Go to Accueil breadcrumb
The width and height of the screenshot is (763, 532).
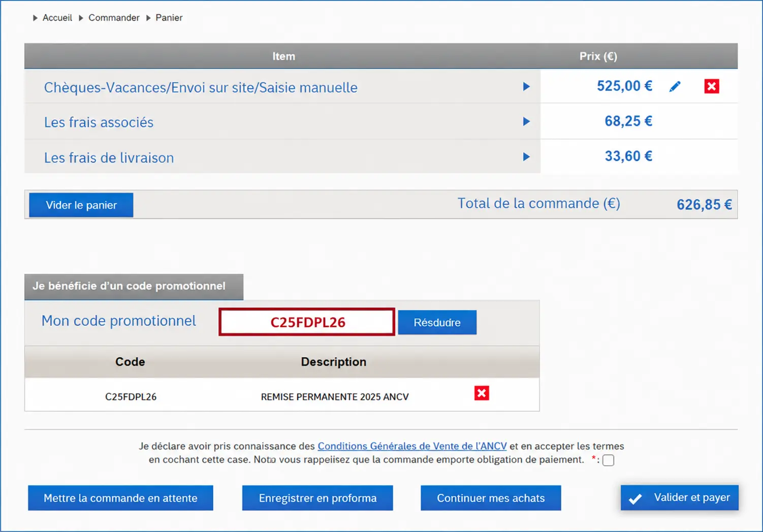57,18
